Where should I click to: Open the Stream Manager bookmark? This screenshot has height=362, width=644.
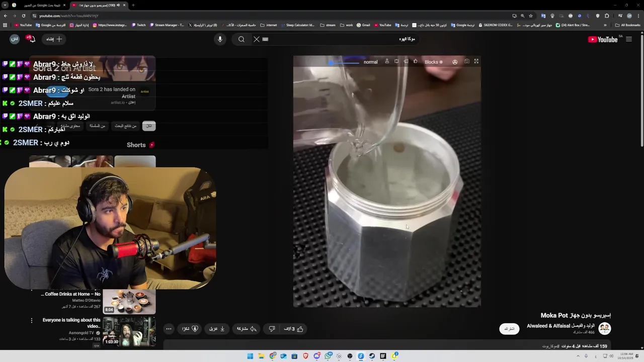click(x=167, y=25)
